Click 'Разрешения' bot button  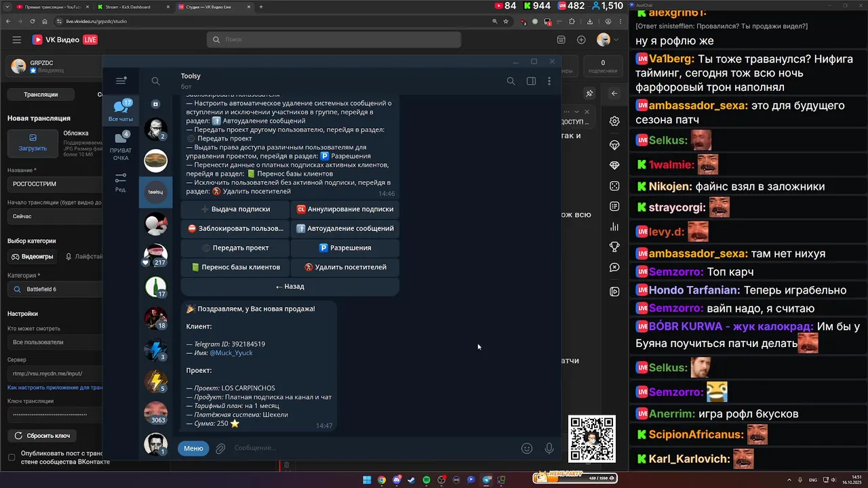point(345,248)
